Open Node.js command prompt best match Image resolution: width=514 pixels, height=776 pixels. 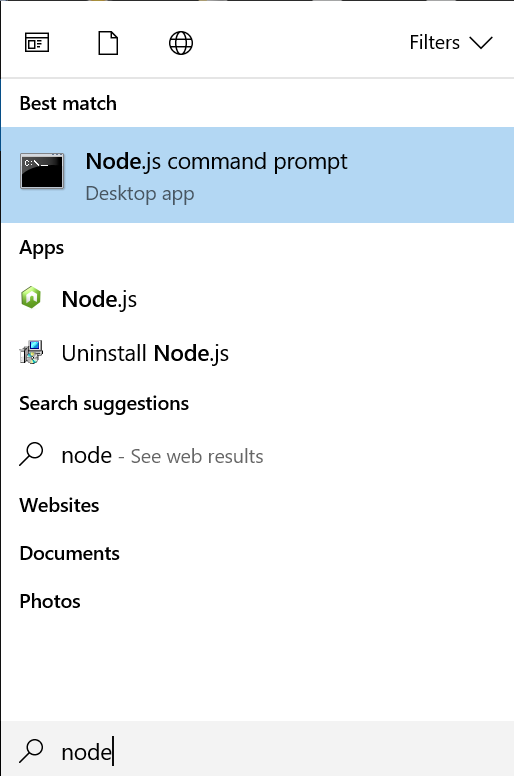pos(257,175)
